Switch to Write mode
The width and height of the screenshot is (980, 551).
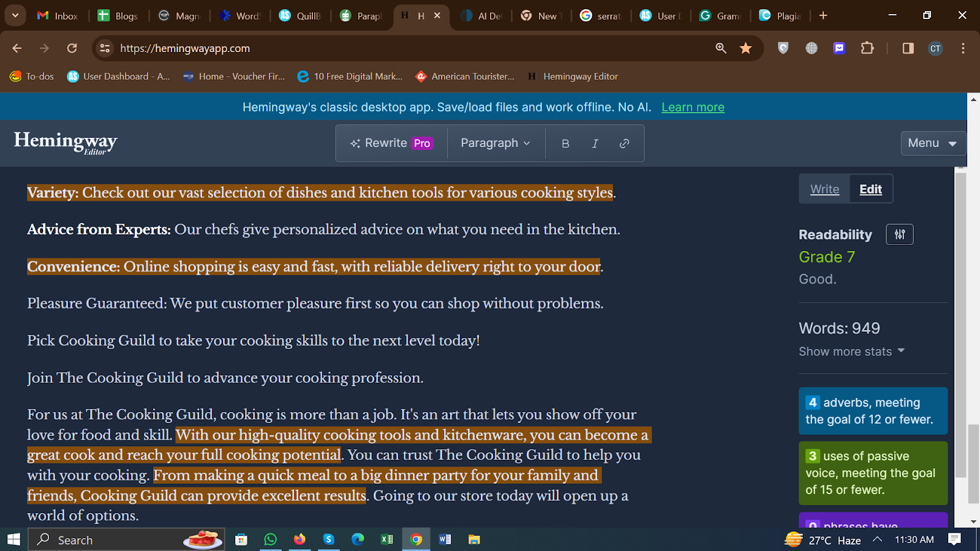pyautogui.click(x=824, y=189)
